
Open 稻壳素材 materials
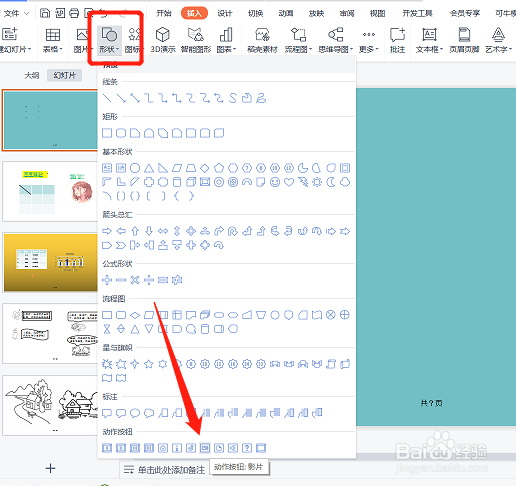pyautogui.click(x=262, y=40)
